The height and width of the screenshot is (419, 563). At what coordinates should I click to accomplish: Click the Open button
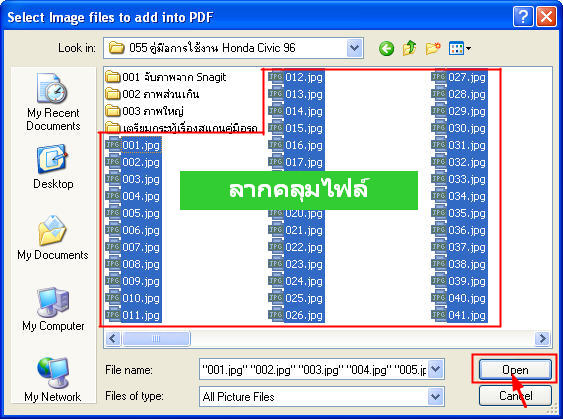(515, 369)
